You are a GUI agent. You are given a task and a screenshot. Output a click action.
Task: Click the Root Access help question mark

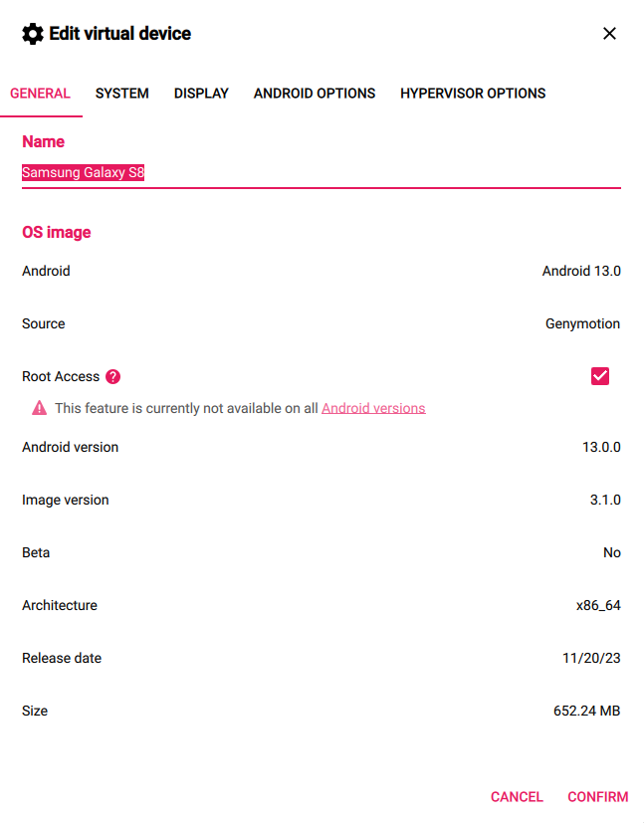click(x=112, y=376)
